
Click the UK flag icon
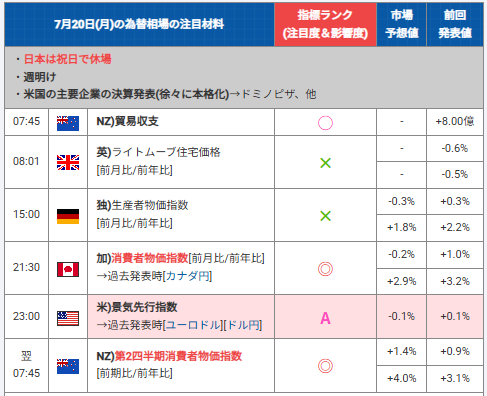68,162
